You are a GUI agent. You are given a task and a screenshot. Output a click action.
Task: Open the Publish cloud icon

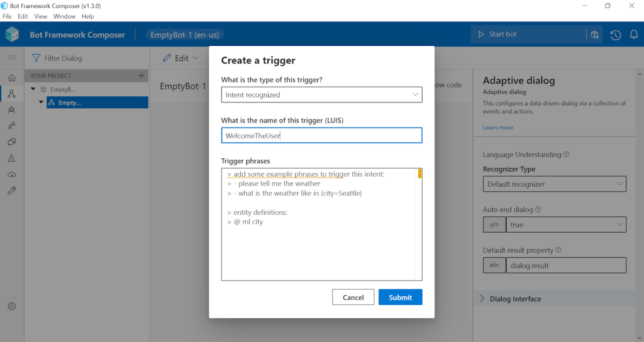coord(11,175)
